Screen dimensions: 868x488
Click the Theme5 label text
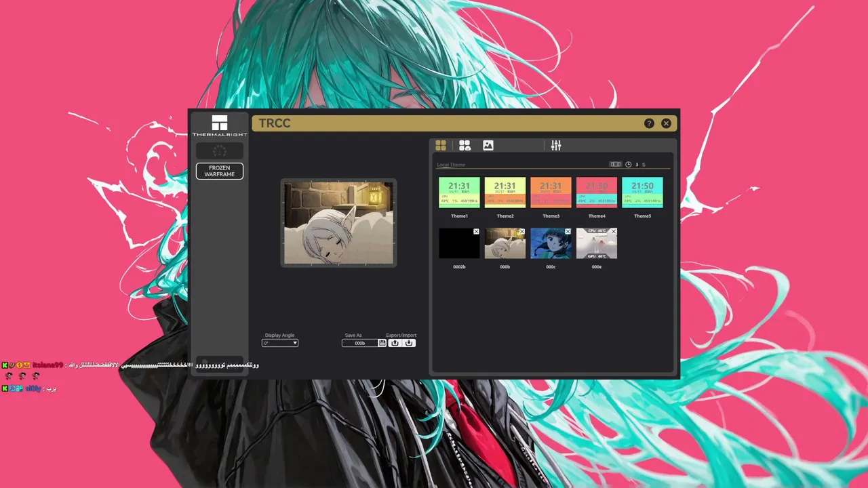click(x=642, y=216)
